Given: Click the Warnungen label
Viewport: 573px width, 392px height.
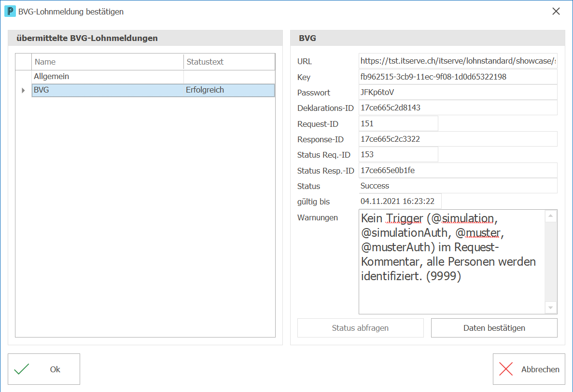Looking at the screenshot, I should [x=318, y=217].
